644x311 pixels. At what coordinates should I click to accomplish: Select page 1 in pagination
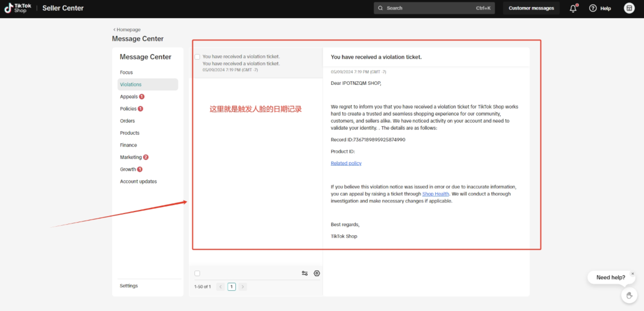click(232, 287)
